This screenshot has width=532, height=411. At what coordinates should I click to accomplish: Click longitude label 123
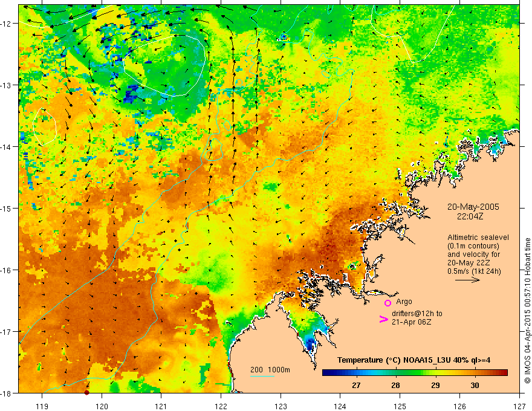tap(281, 406)
